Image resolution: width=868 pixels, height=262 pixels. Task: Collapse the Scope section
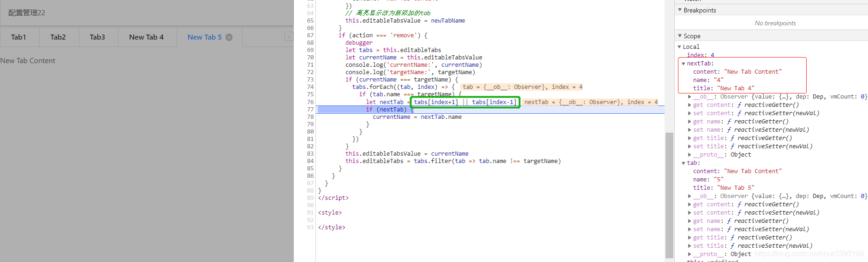pos(680,36)
